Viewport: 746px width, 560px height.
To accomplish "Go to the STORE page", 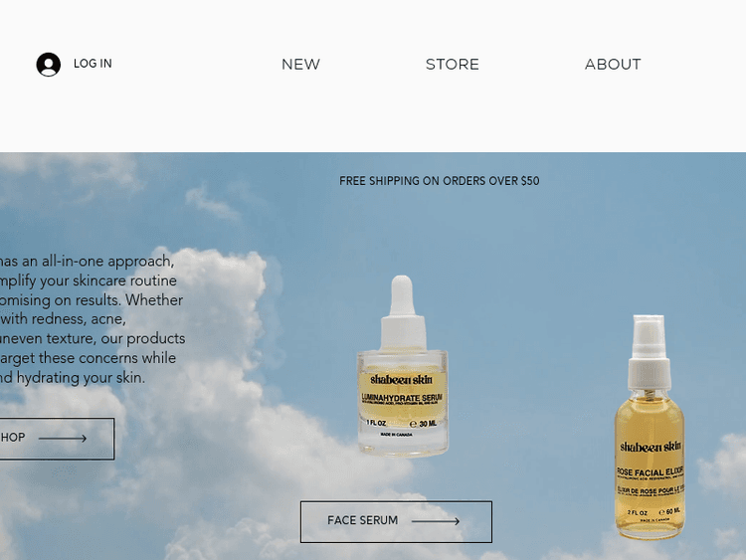I will tap(452, 65).
